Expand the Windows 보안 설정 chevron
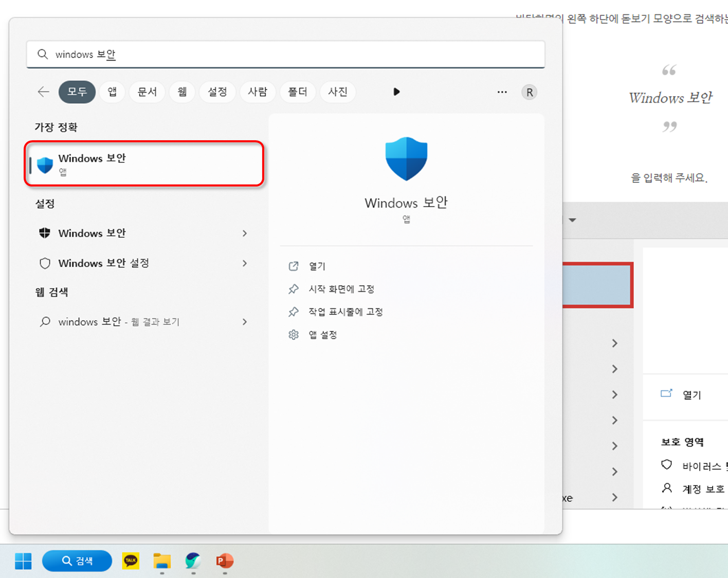This screenshot has width=728, height=578. click(x=245, y=263)
